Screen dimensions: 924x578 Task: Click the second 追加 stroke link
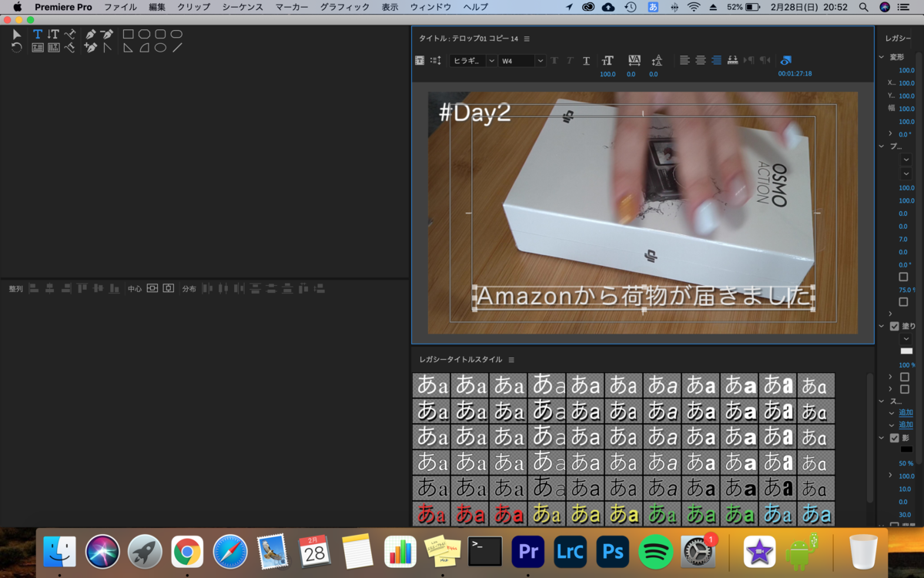[906, 425]
